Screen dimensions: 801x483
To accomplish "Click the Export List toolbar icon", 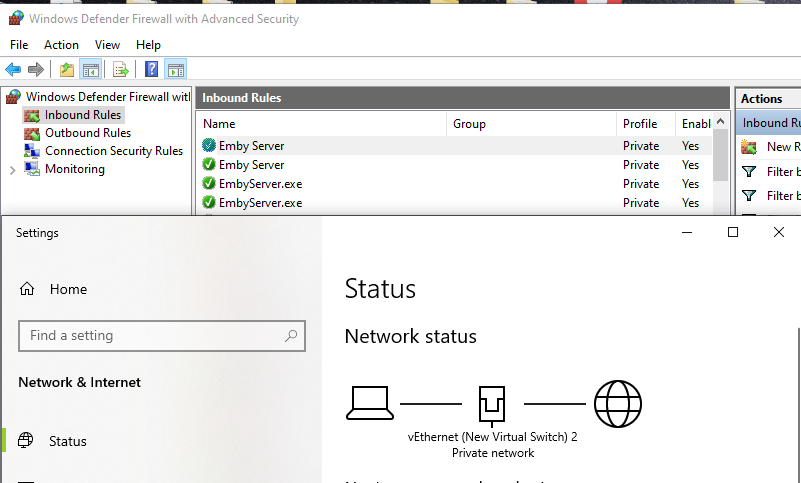I will (x=120, y=69).
